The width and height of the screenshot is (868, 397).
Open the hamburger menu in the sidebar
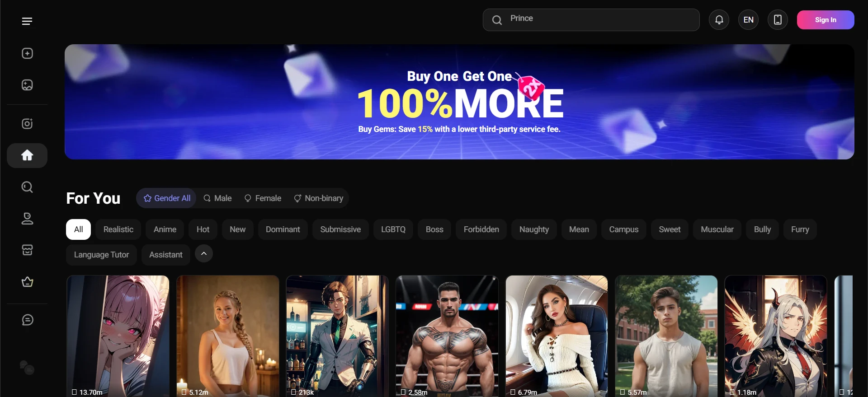pyautogui.click(x=27, y=21)
